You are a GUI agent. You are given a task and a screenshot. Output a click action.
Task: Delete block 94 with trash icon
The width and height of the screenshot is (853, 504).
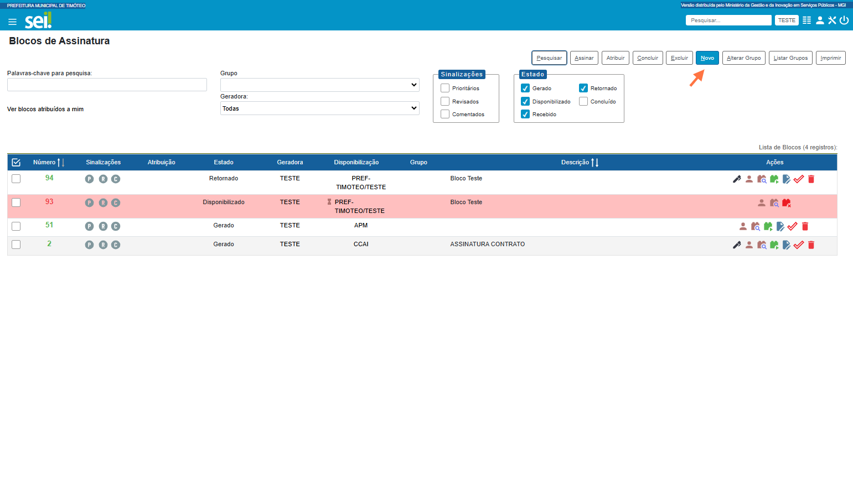pyautogui.click(x=811, y=179)
